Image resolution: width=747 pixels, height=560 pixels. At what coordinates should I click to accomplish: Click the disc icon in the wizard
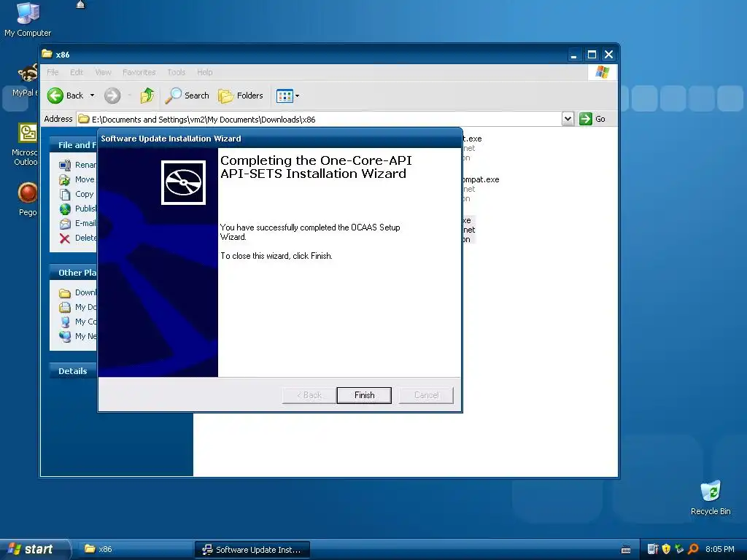183,182
